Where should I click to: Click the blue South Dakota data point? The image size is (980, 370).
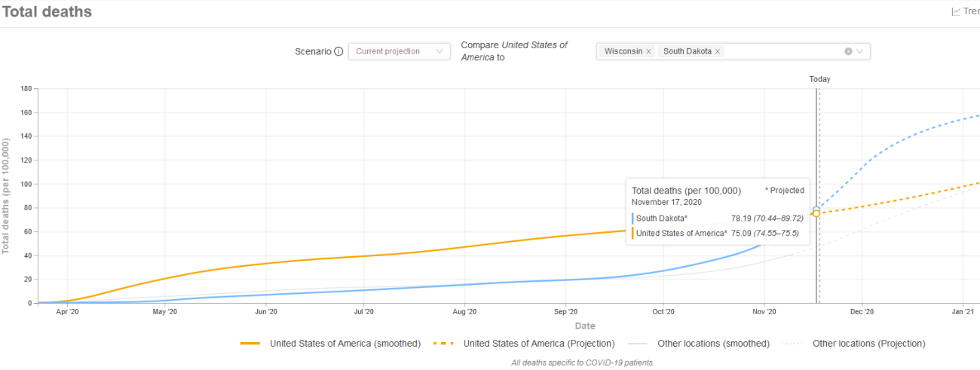816,209
